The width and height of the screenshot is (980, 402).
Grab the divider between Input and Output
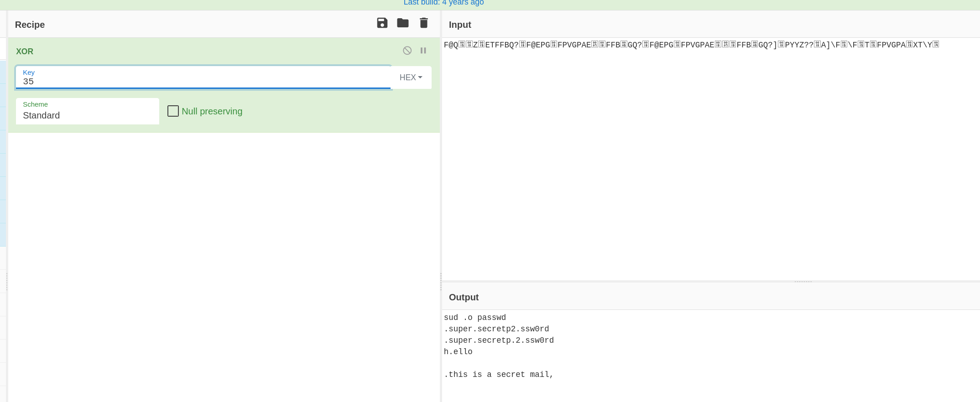click(x=803, y=281)
